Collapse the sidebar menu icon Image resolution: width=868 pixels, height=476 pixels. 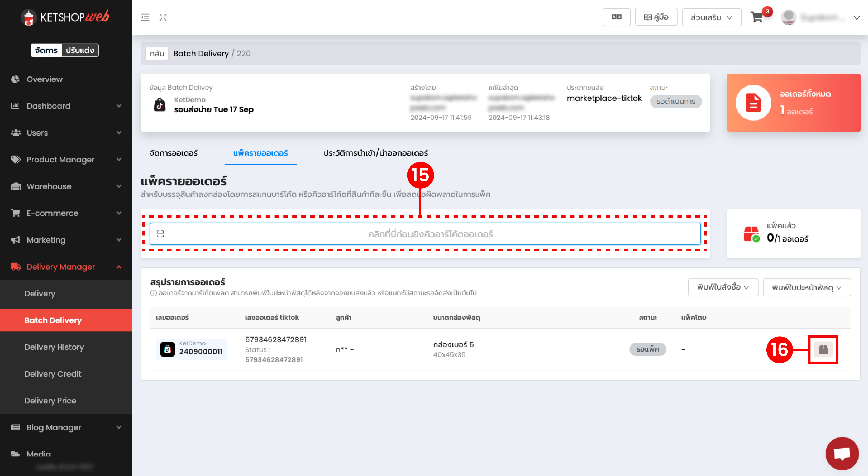[x=145, y=17]
